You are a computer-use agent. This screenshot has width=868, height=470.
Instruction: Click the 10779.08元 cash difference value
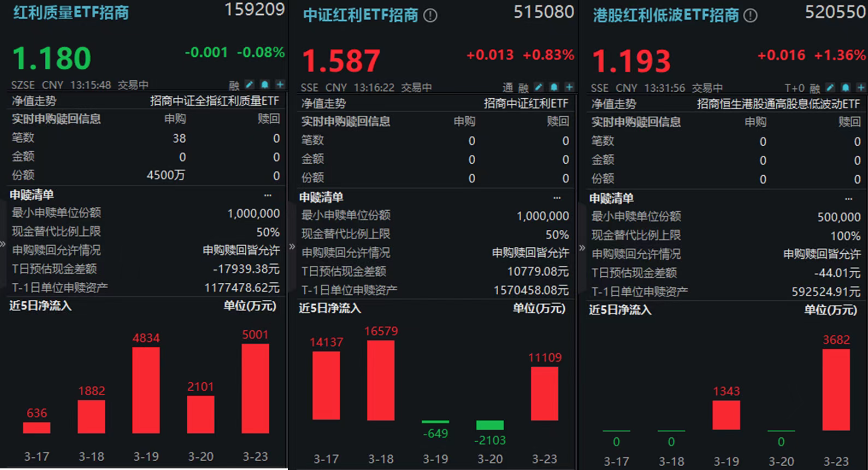coord(538,271)
